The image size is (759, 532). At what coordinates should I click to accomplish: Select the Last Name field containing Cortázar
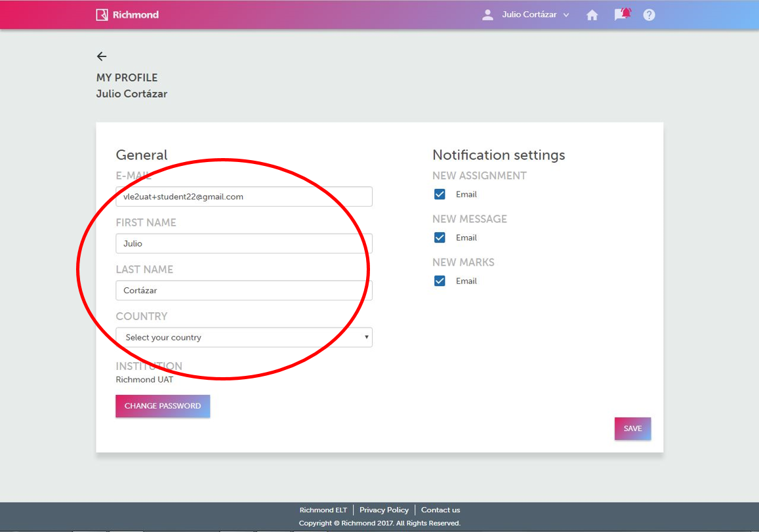244,290
